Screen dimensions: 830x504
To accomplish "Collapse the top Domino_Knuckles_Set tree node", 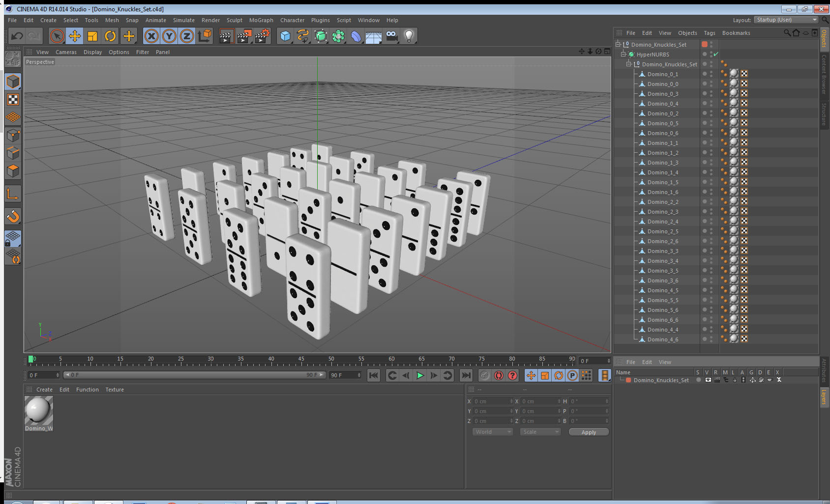I will click(618, 44).
